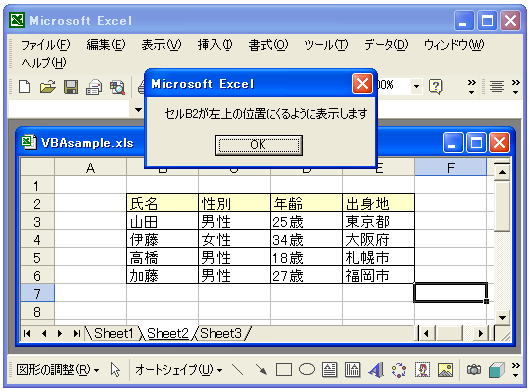The image size is (531, 392).
Task: Insert WordArt from drawing toolbar
Action: [x=376, y=370]
